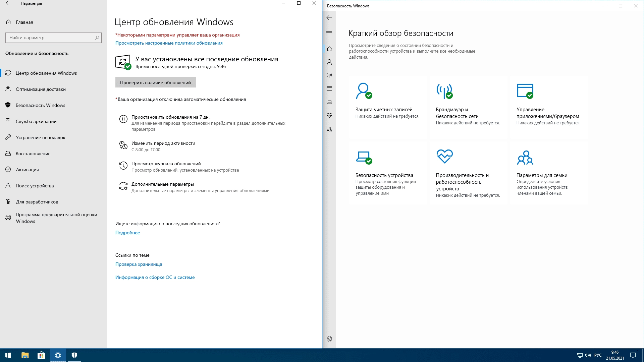The width and height of the screenshot is (644, 362).
Task: Select the account protection icon in Security sidebar
Action: (x=329, y=62)
